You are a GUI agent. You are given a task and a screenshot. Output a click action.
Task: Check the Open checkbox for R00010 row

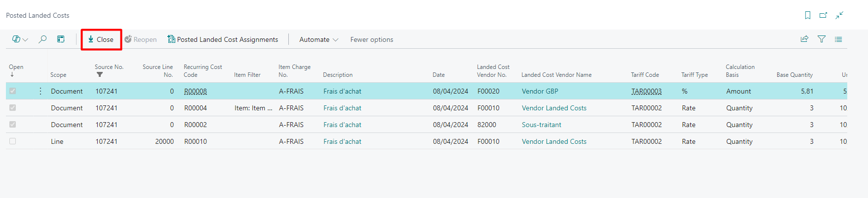click(x=13, y=141)
